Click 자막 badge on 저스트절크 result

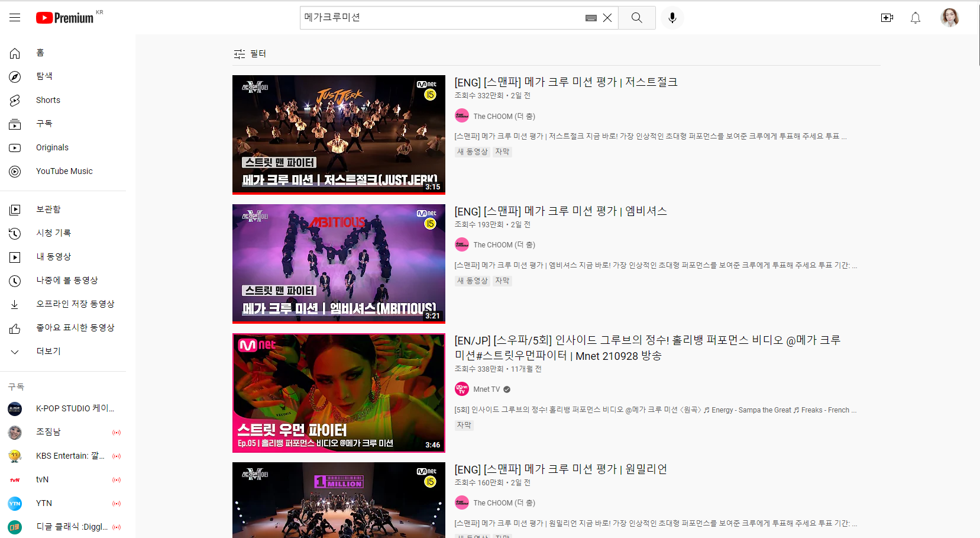[502, 152]
